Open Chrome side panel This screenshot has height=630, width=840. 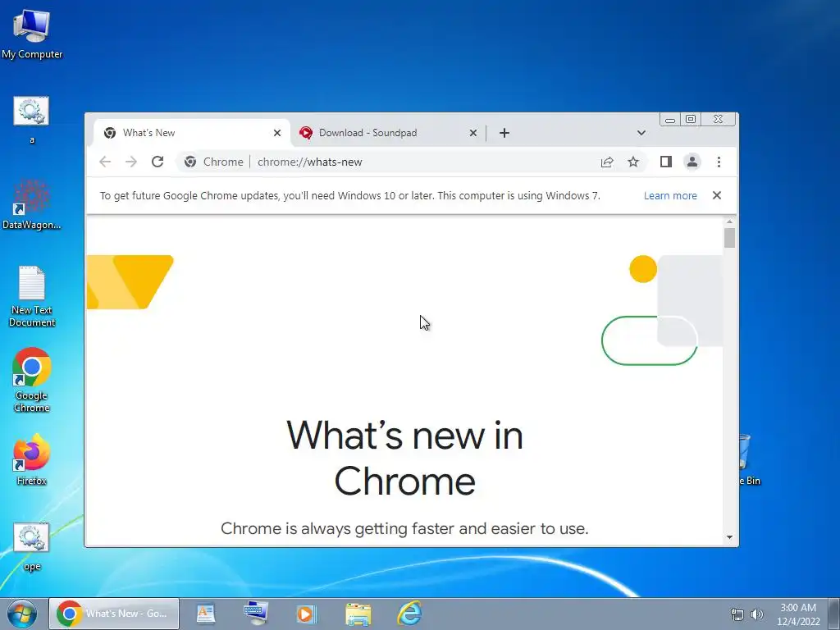[666, 162]
